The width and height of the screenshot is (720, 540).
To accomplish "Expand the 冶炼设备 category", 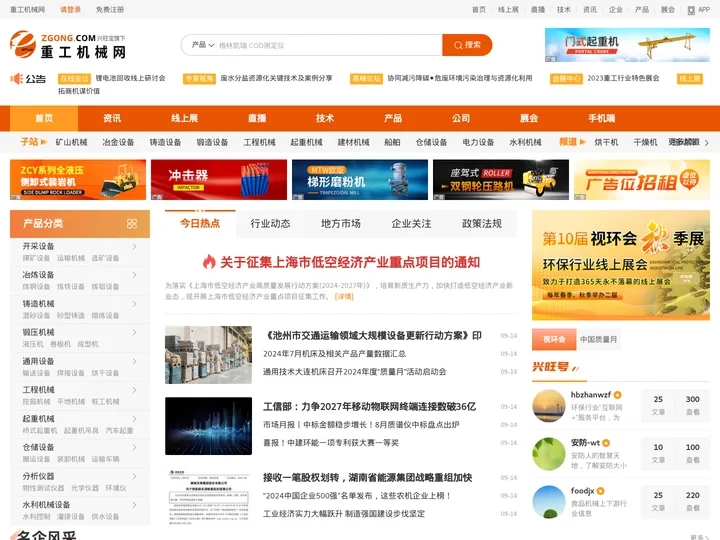I will coord(135,275).
